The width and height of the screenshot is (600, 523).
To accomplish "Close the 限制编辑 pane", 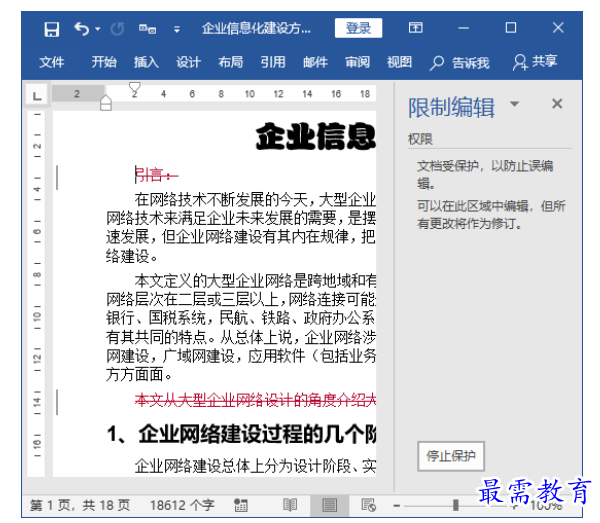I will pyautogui.click(x=557, y=104).
